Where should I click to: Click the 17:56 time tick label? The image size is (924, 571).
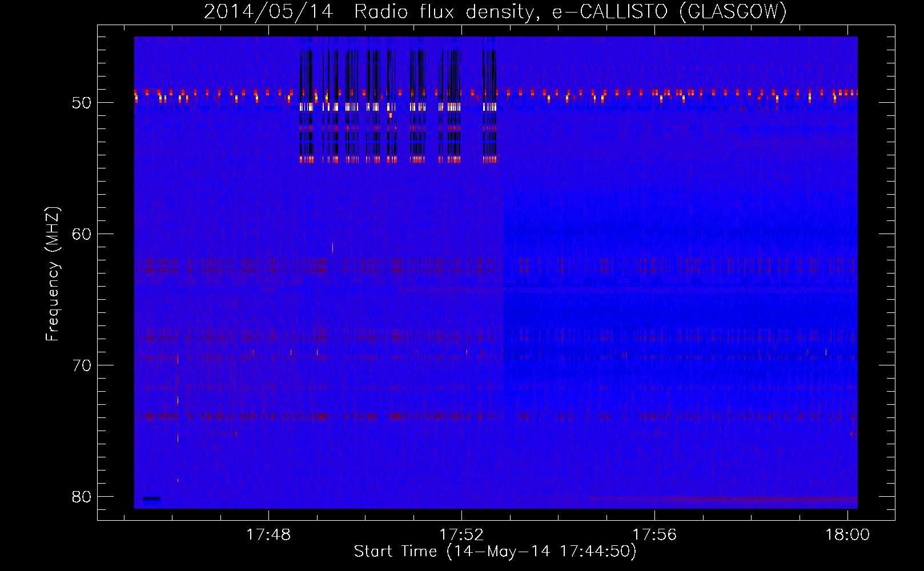pyautogui.click(x=654, y=535)
